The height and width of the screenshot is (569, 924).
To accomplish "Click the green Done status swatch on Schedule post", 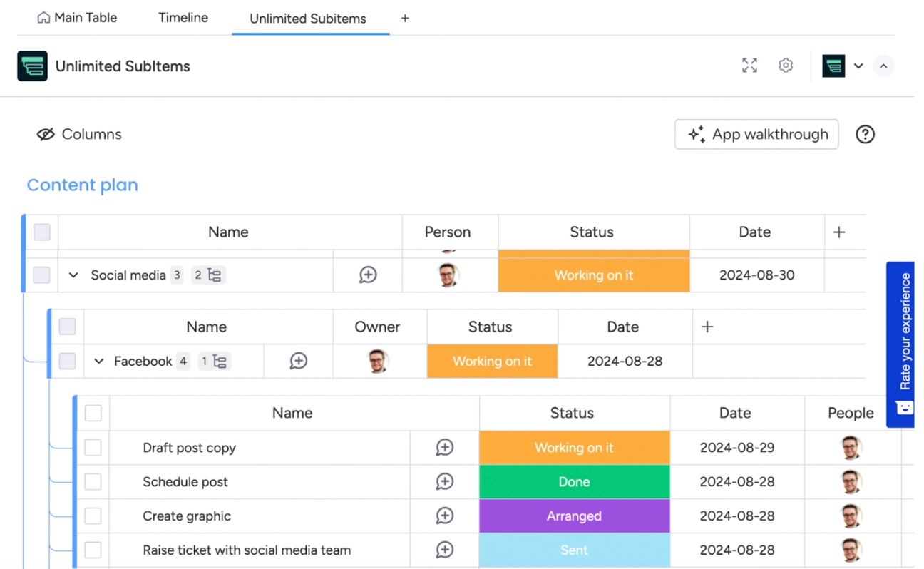I will point(574,481).
